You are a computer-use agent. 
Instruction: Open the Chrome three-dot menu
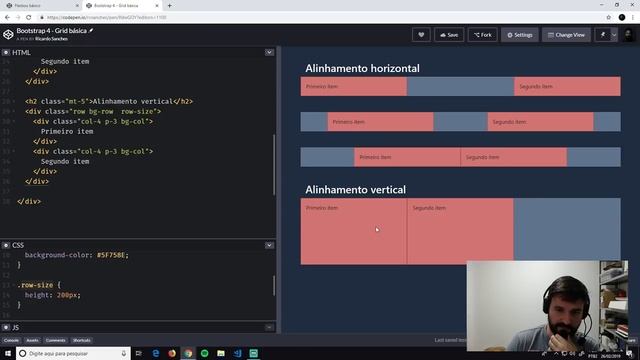click(633, 18)
